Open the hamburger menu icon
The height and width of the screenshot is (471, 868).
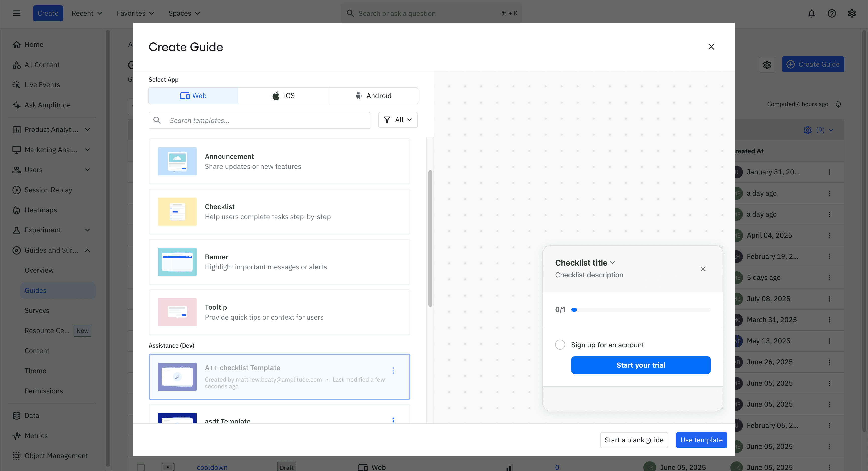click(x=17, y=14)
